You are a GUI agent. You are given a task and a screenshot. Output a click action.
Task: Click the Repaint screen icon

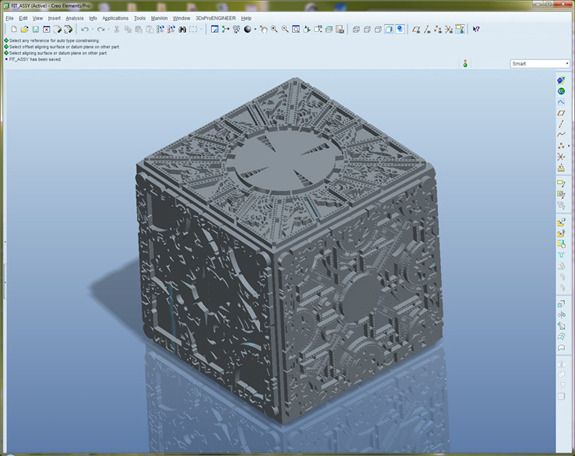pos(215,29)
